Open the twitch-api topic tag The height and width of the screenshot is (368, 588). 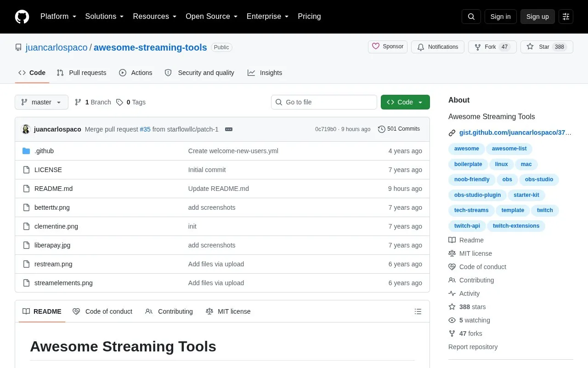pyautogui.click(x=467, y=226)
